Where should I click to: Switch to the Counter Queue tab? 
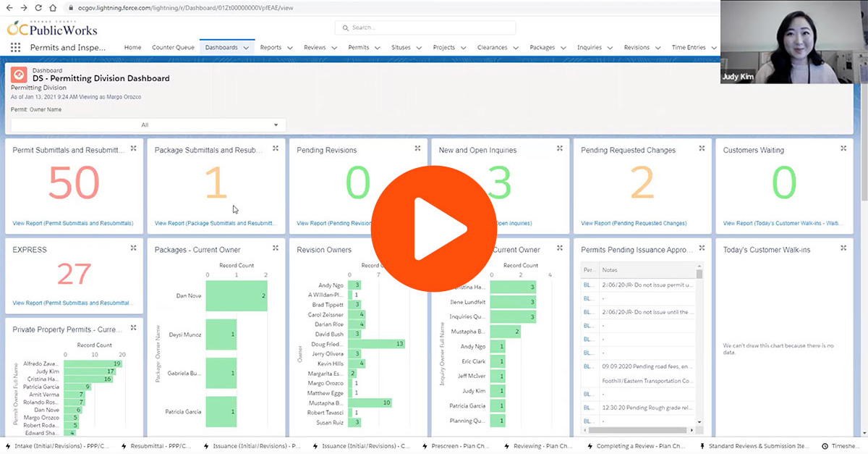coord(173,46)
